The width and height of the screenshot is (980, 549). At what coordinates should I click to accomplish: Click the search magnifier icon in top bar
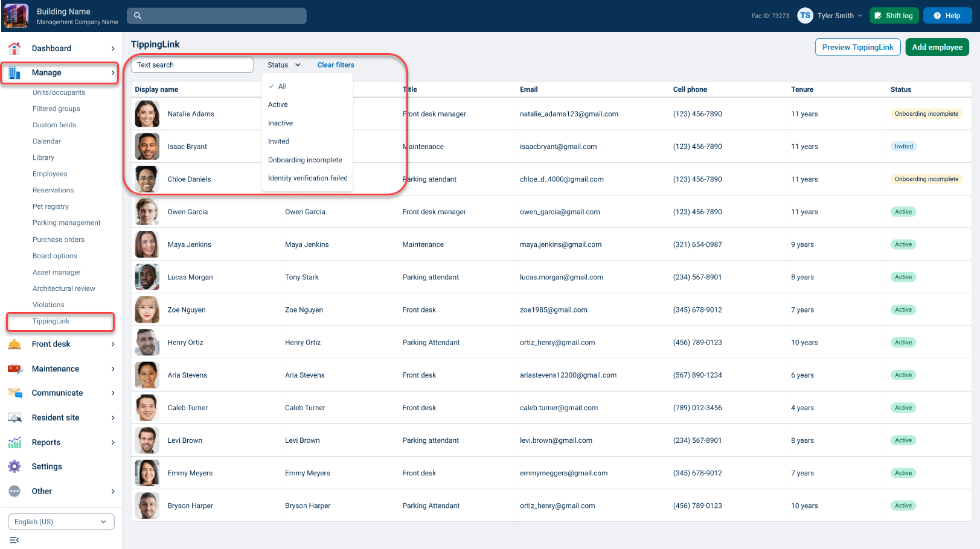[138, 16]
